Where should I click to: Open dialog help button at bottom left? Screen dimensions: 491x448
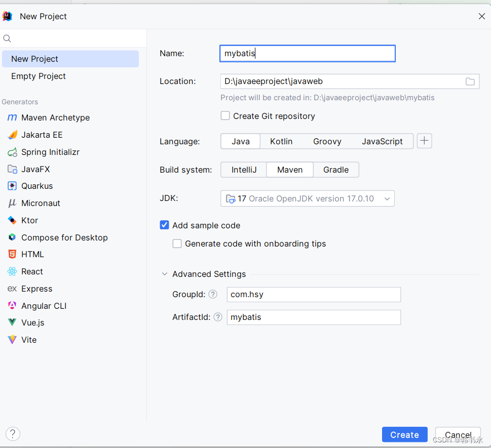[x=13, y=434]
